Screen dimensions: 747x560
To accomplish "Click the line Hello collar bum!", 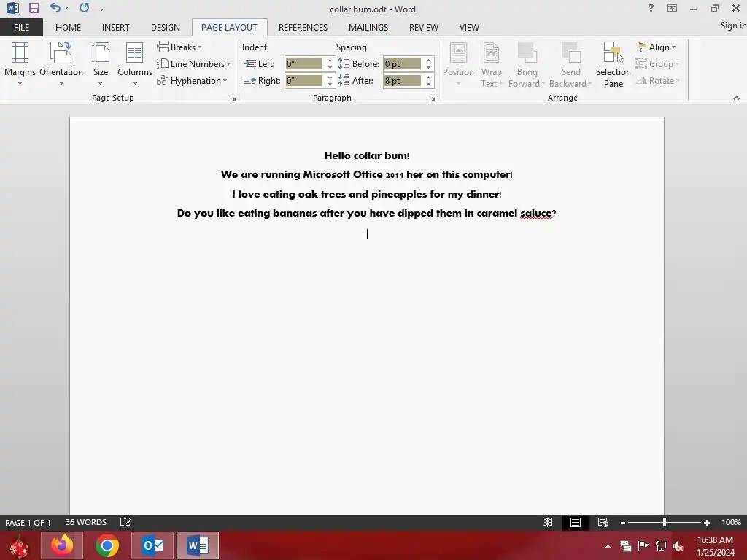I will (366, 155).
